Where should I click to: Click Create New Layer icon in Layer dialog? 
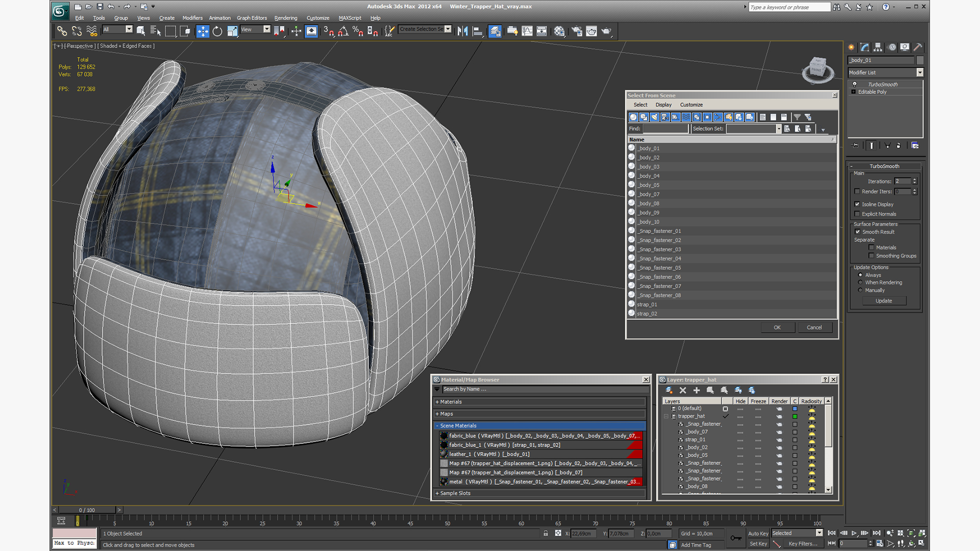pyautogui.click(x=669, y=390)
